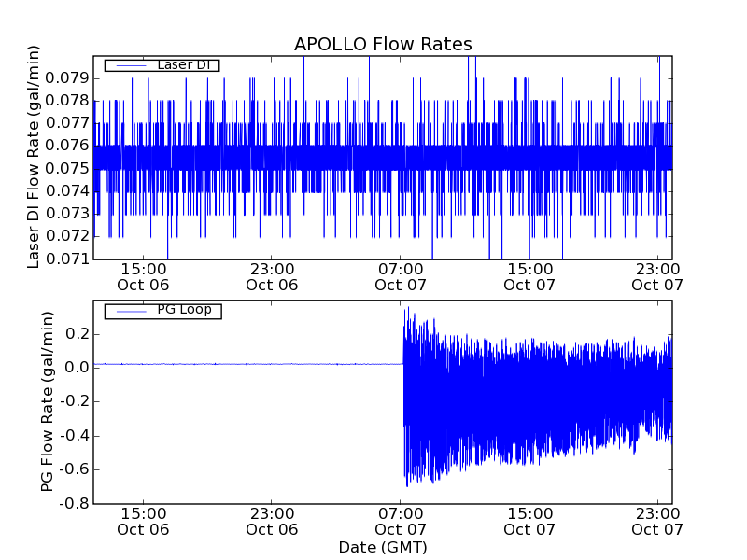Screen dimensions: 747x560
Task: Click "23:00 Oct 06" under the PG Loop plot
Action: (x=272, y=522)
